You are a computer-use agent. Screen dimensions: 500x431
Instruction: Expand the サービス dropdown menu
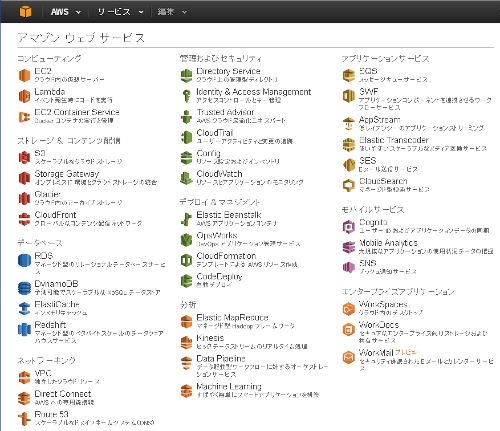click(120, 12)
